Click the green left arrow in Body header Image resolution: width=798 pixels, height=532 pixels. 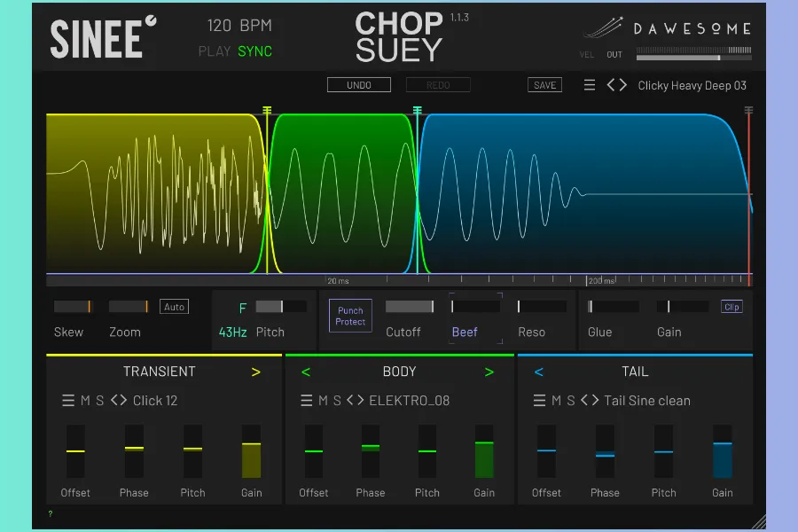pos(306,372)
